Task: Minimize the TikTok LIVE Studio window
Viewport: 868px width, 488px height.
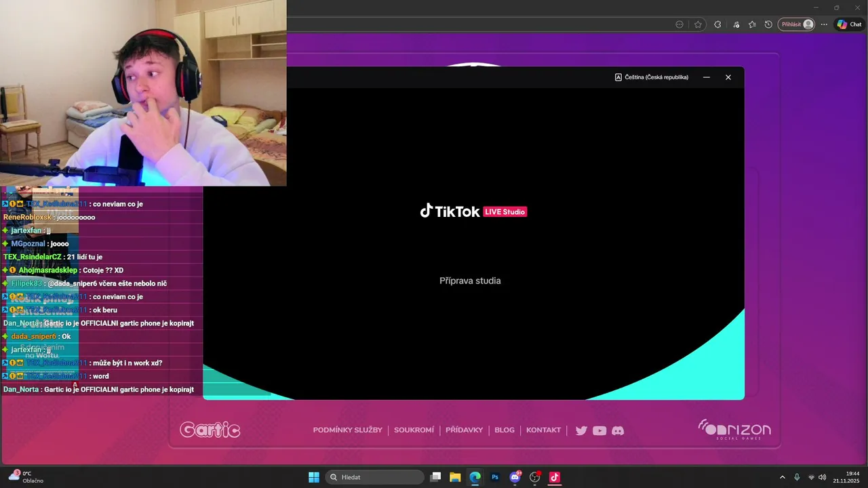Action: 707,77
